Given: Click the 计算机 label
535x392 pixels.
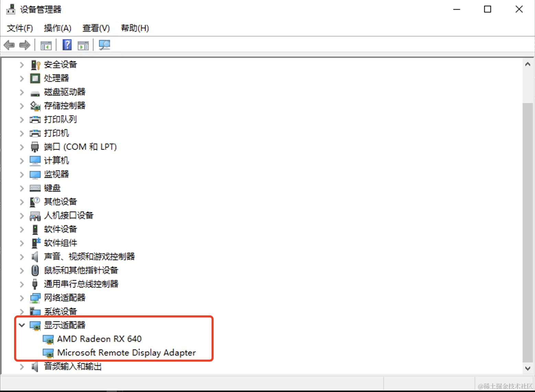Looking at the screenshot, I should click(x=56, y=160).
